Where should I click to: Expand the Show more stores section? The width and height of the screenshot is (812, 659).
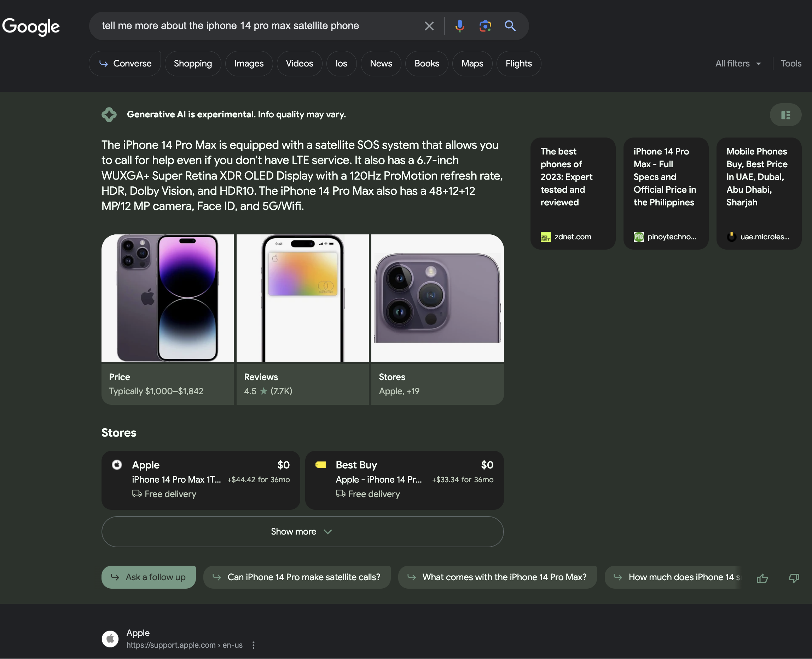(302, 531)
